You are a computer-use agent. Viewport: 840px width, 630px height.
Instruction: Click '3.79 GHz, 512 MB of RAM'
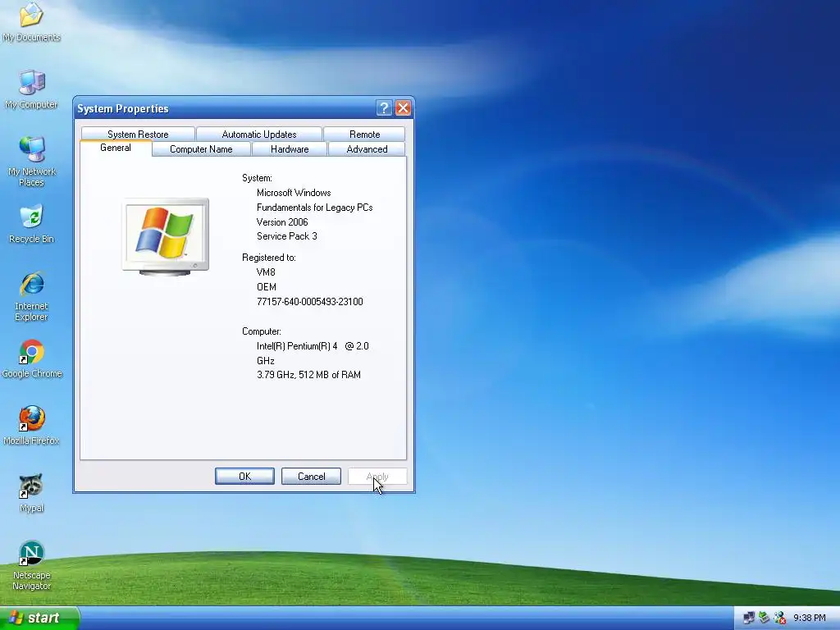pyautogui.click(x=308, y=374)
